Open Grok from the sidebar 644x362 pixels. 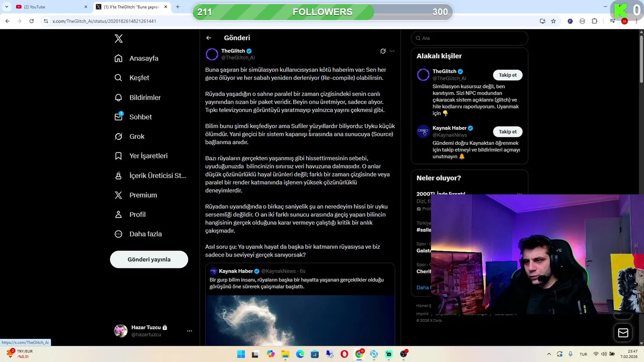point(130,136)
